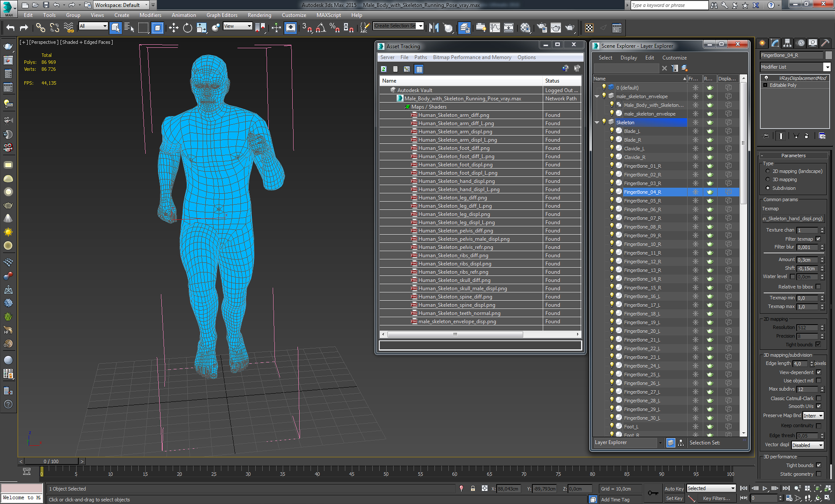Click the Mirror tool icon
The image size is (835, 504).
coord(434,28)
